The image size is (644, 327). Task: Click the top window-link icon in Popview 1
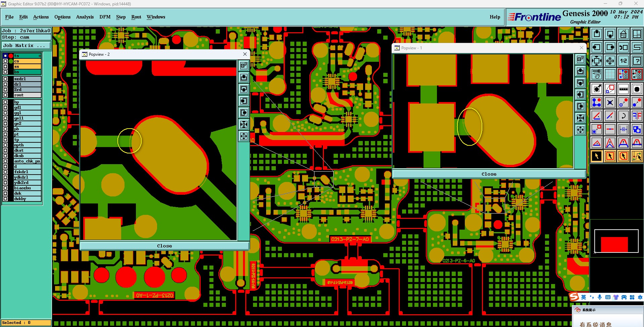pos(581,59)
